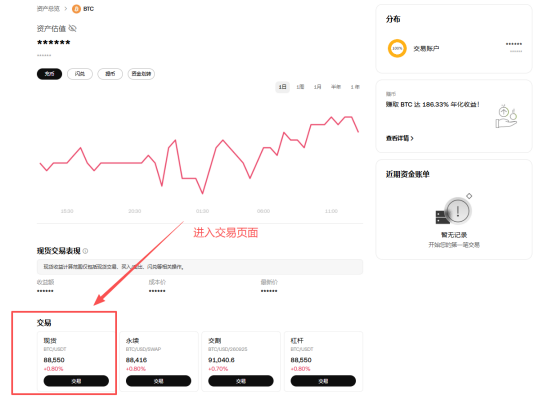Select the 1月 chart range tab

pos(318,87)
